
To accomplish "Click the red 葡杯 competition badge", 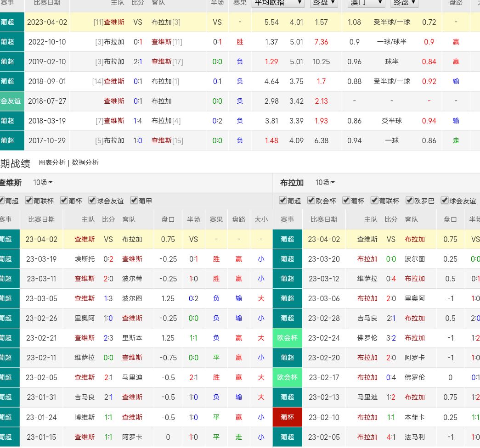I will (x=287, y=417).
